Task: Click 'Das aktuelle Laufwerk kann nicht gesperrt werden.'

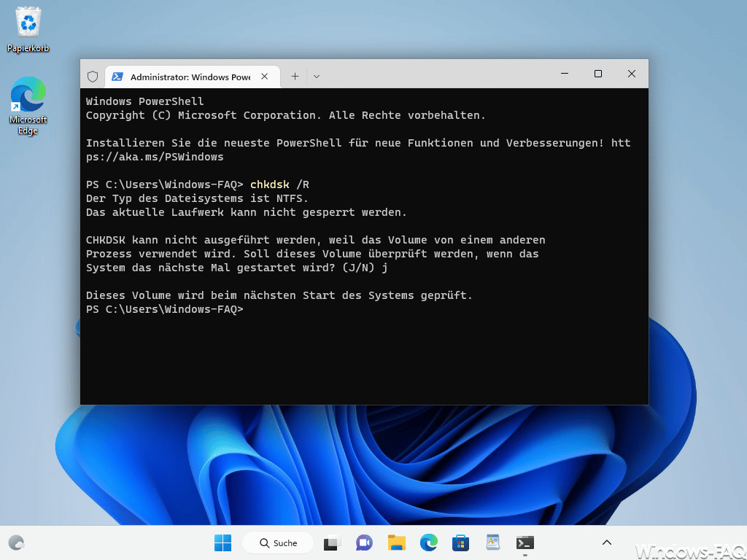Action: point(247,212)
